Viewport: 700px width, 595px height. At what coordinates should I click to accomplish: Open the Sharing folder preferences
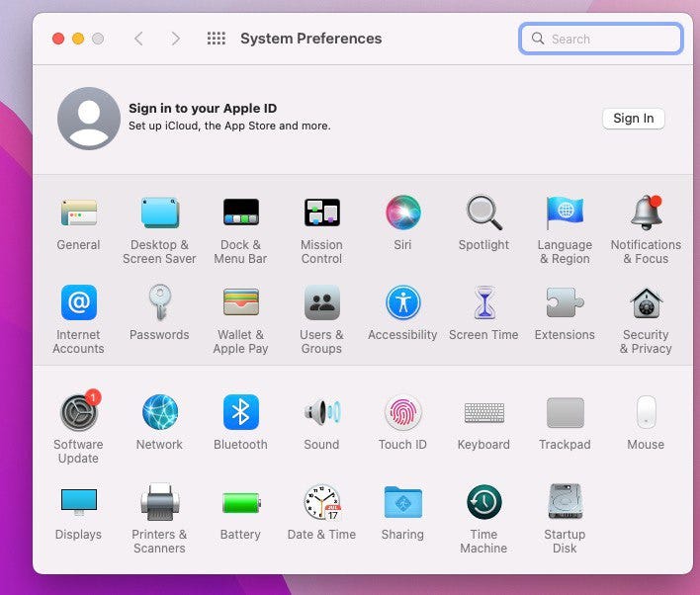[x=402, y=502]
